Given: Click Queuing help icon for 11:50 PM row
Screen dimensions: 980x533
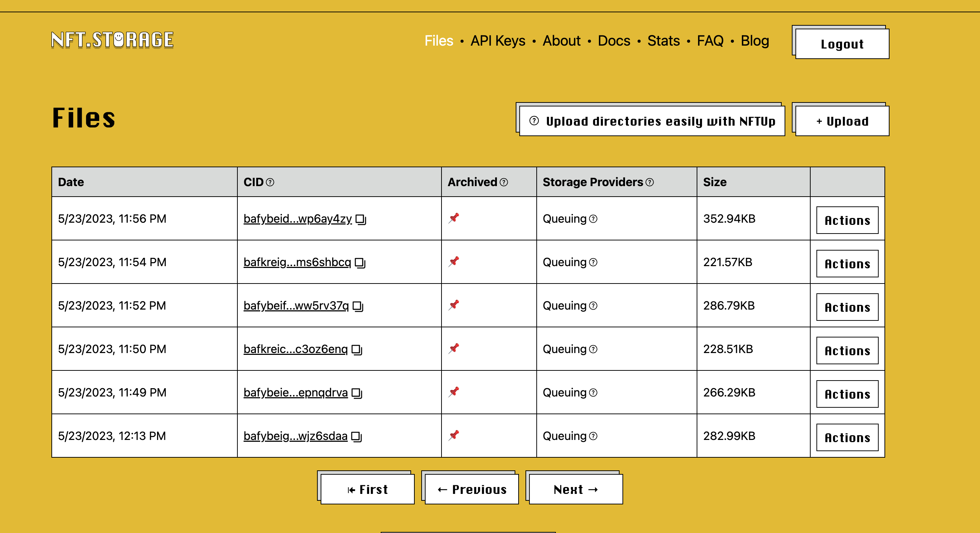Looking at the screenshot, I should (593, 349).
